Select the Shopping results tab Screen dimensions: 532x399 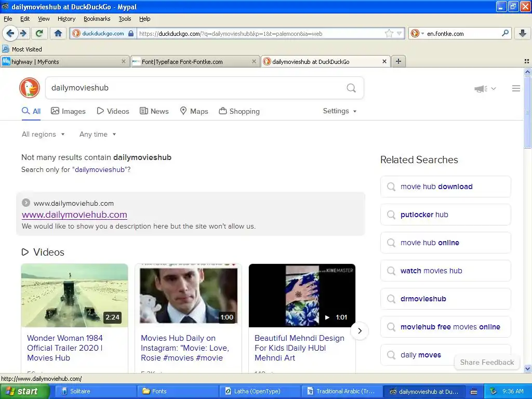239,111
